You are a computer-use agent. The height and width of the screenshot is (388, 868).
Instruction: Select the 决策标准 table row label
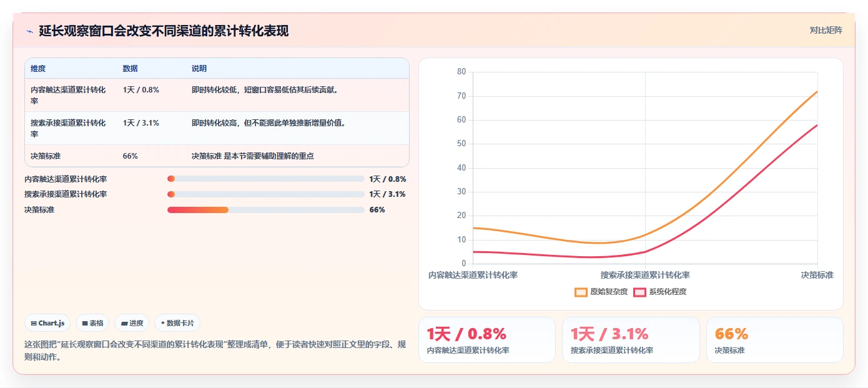tap(46, 156)
